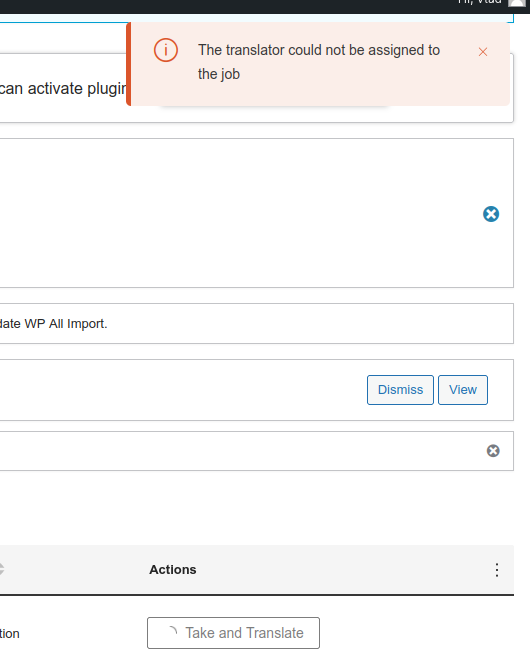Click the View button
Image resolution: width=530 pixels, height=669 pixels.
coord(463,390)
